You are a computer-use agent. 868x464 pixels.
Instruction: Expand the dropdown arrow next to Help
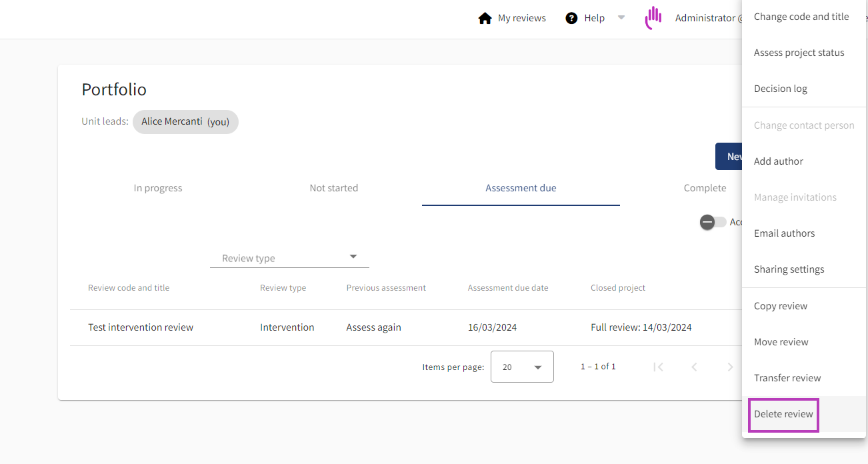click(x=621, y=18)
